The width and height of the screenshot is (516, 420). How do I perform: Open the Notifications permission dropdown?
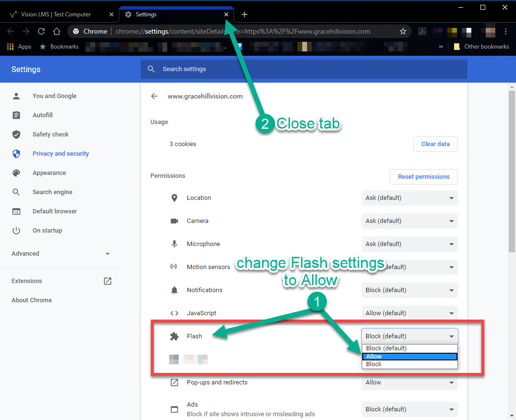point(409,290)
